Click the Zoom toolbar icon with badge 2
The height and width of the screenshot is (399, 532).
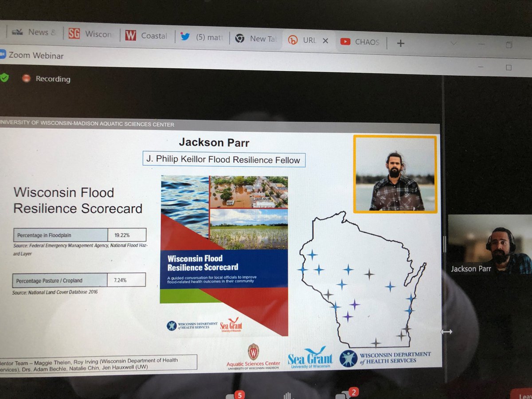pos(347,394)
